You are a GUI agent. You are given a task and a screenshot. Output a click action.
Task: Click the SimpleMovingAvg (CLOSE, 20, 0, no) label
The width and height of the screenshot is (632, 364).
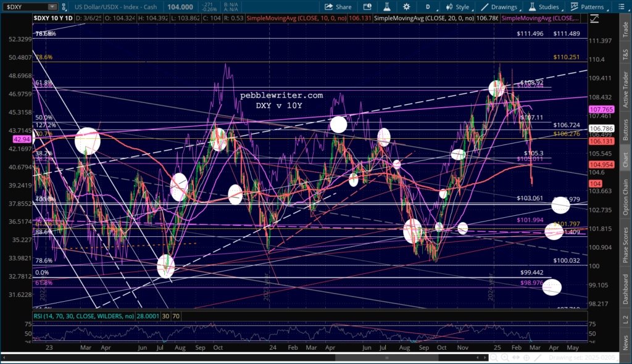pyautogui.click(x=423, y=18)
